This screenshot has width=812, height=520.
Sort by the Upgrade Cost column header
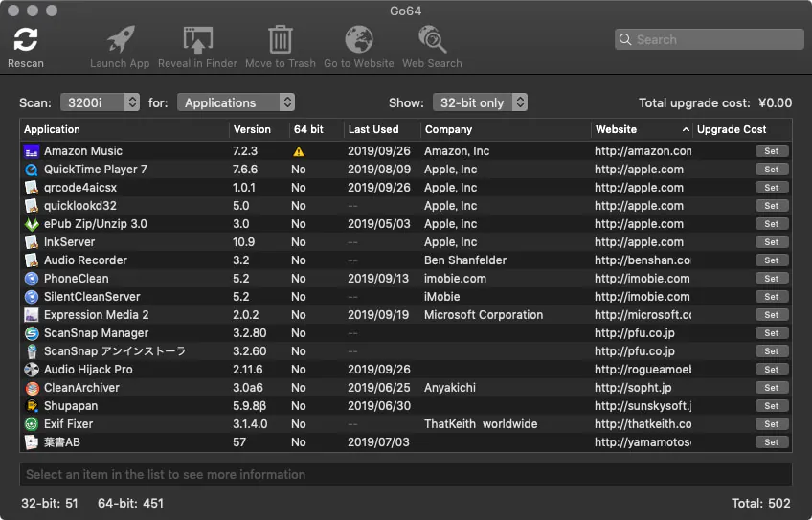coord(742,129)
